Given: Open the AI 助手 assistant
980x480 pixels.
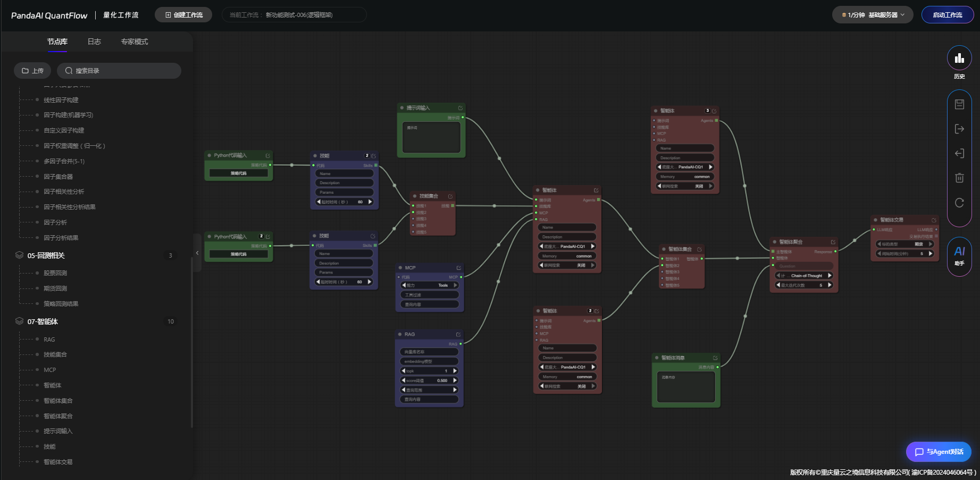Looking at the screenshot, I should (x=959, y=255).
